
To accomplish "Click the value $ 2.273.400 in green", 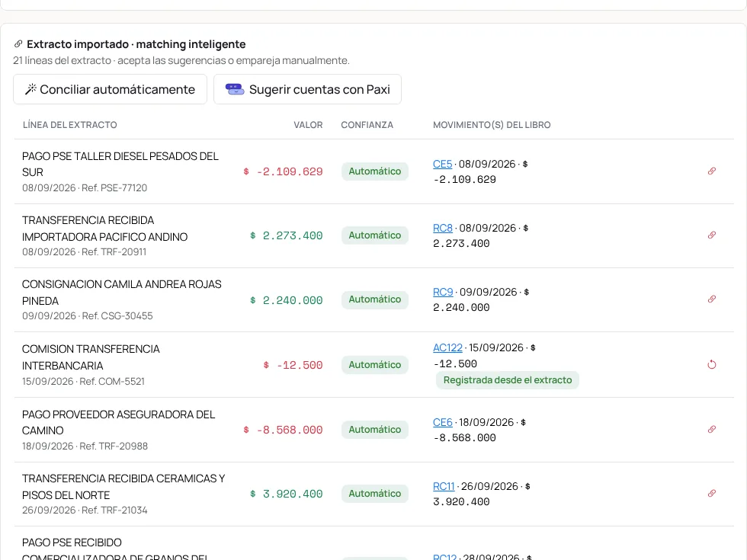I will point(287,235).
